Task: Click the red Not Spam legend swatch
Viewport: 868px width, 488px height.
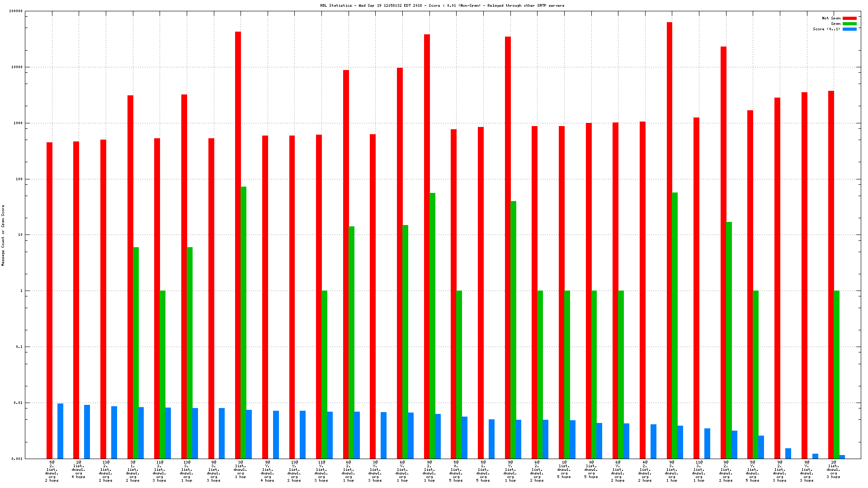Action: click(x=849, y=18)
